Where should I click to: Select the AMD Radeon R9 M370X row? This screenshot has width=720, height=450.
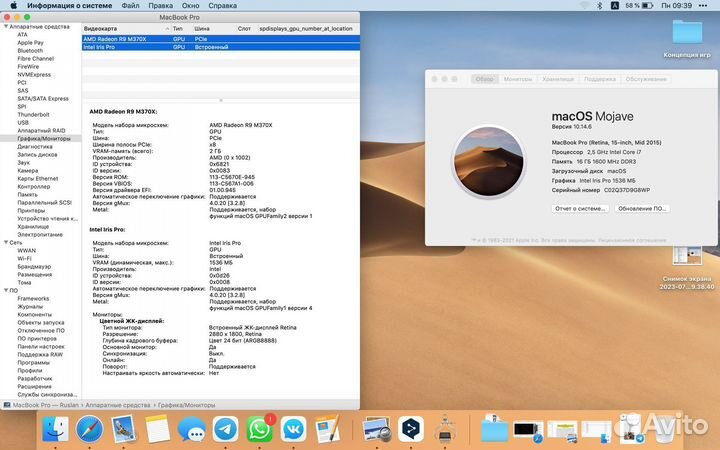pos(220,39)
